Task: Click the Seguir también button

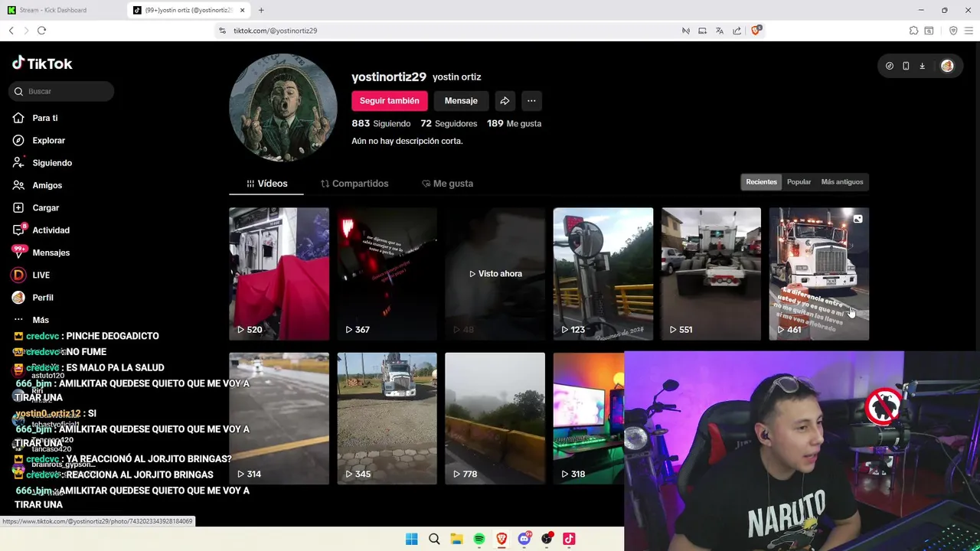Action: point(389,101)
